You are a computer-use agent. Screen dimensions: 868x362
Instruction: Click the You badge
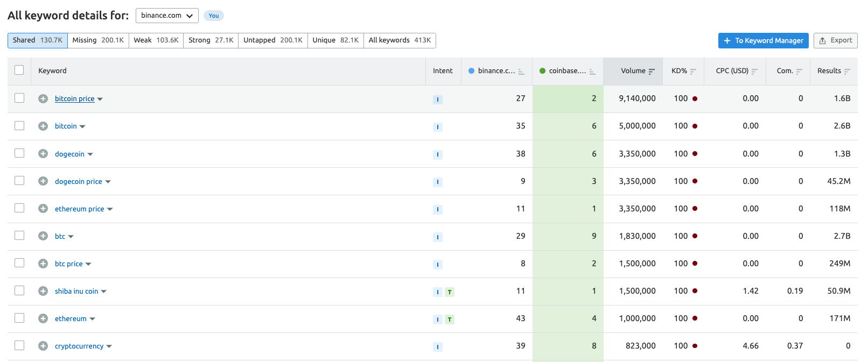pyautogui.click(x=214, y=16)
